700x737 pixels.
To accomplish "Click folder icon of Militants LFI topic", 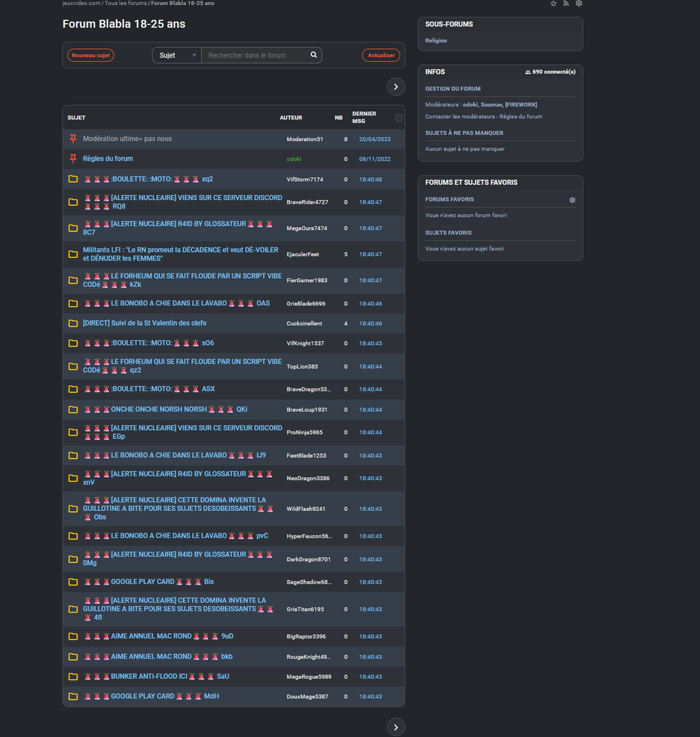I will 73,254.
